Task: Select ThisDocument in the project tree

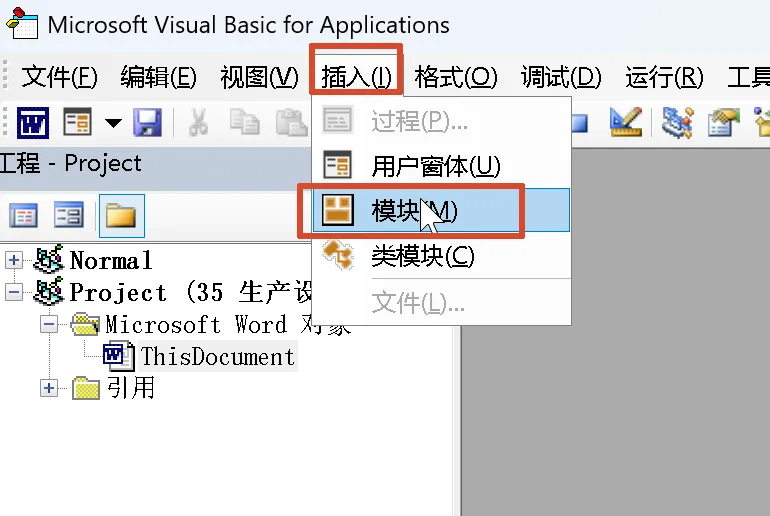Action: point(218,356)
